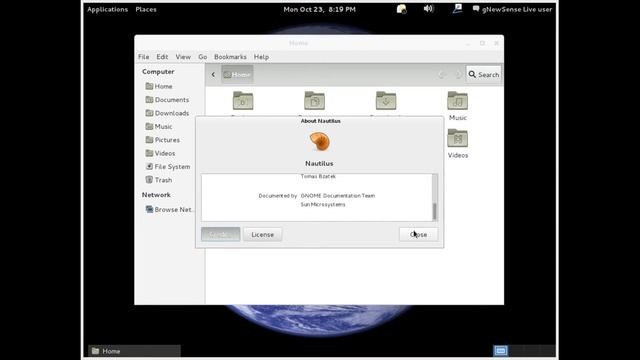Screen dimensions: 640x360
Task: Click the path bar left chevron
Action: (x=213, y=75)
